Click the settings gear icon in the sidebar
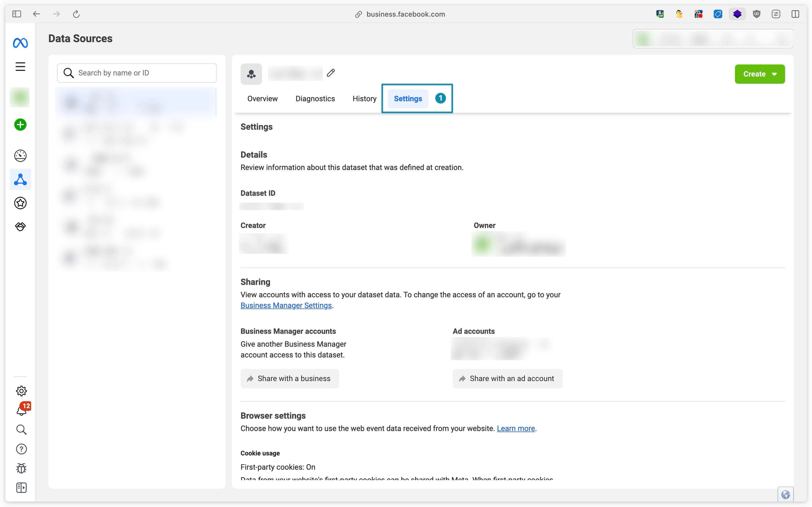Screen dimensions: 812x507 [20, 390]
